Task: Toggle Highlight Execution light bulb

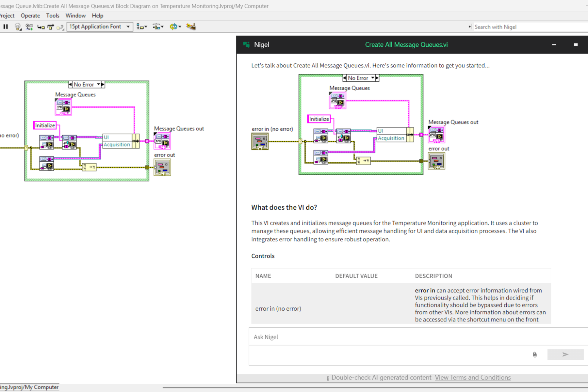Action: click(18, 27)
